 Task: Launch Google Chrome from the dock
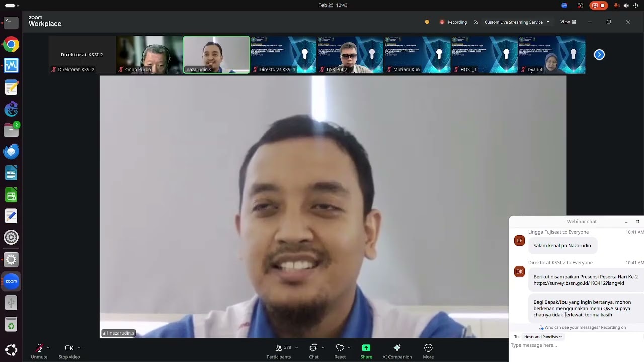pyautogui.click(x=11, y=45)
